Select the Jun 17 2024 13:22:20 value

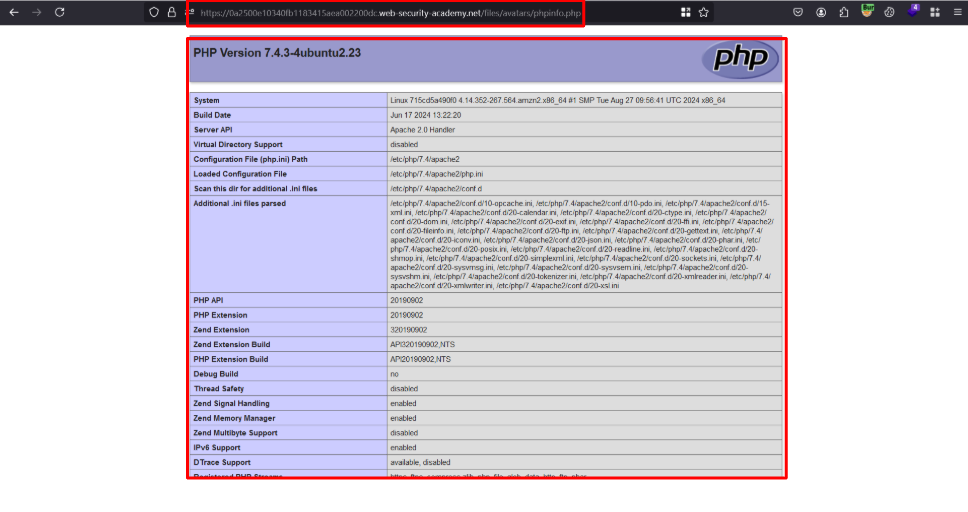(x=425, y=115)
